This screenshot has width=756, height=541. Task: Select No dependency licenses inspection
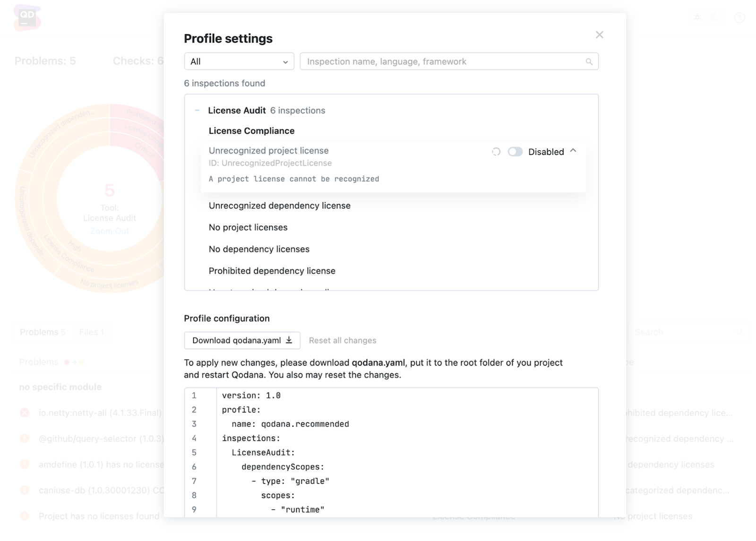pyautogui.click(x=259, y=249)
